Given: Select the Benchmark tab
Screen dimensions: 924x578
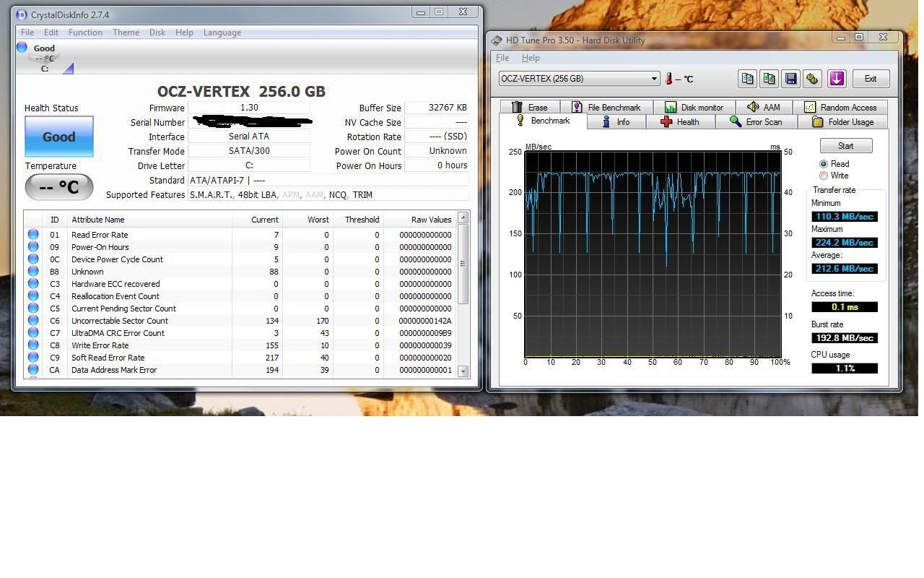Looking at the screenshot, I should click(x=543, y=121).
